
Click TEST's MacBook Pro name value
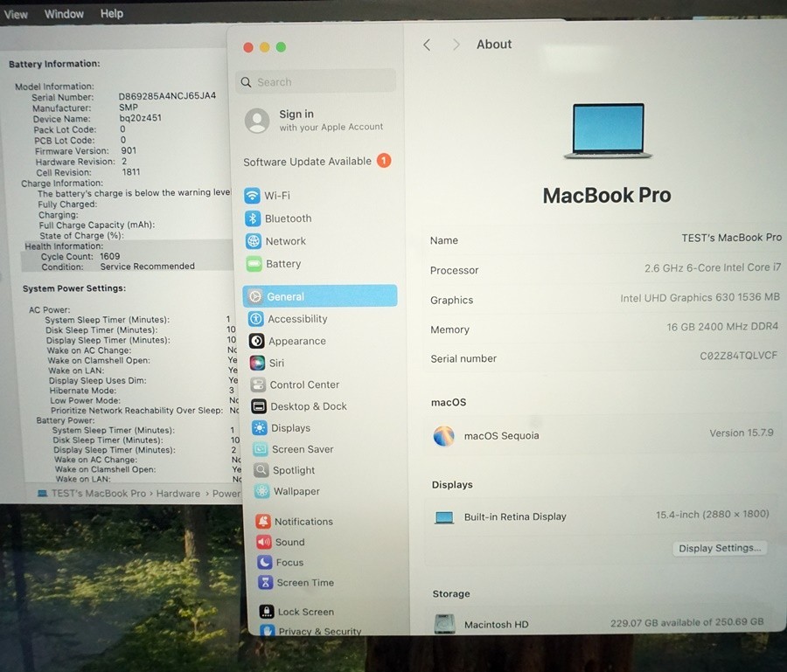coord(731,238)
